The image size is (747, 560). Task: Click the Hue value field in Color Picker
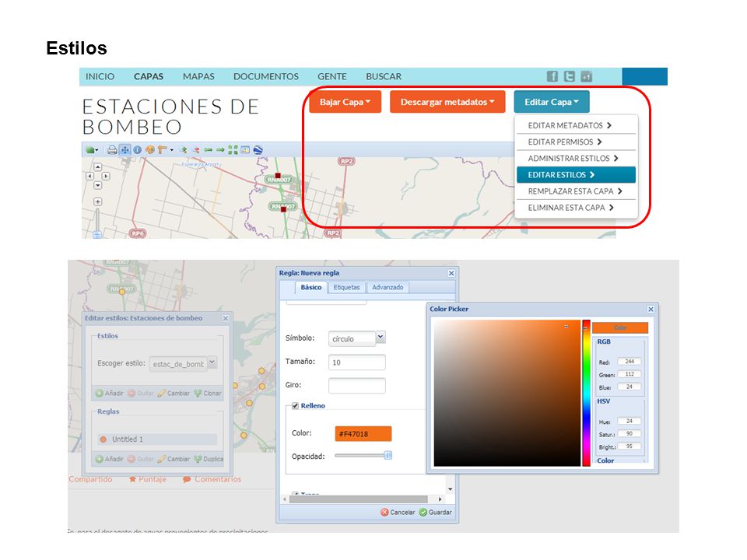coord(630,421)
